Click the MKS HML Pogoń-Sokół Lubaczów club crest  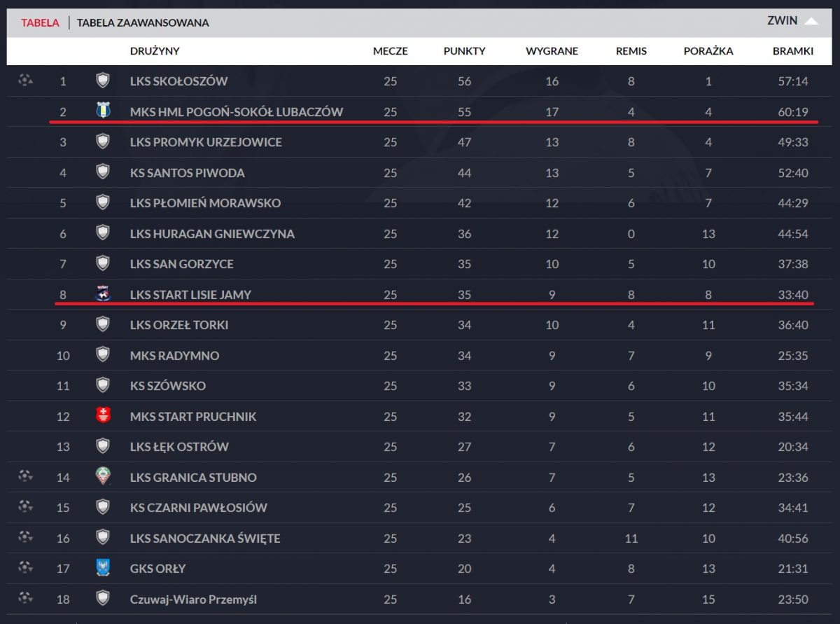click(x=103, y=111)
